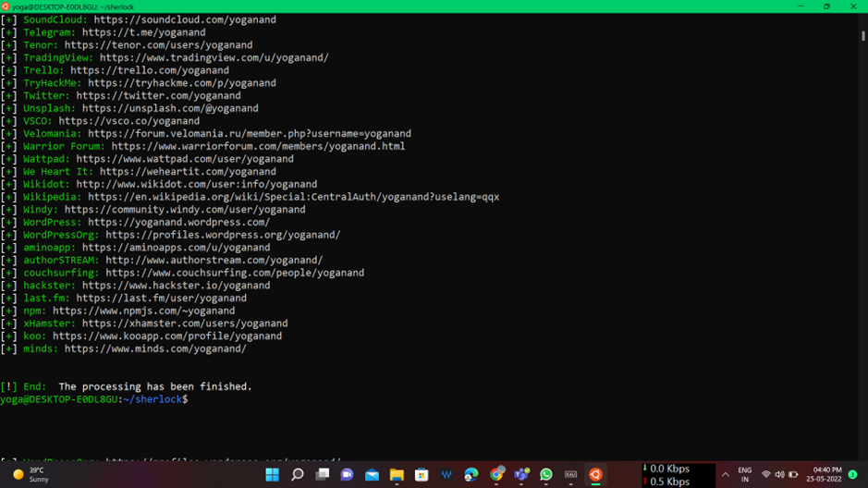Viewport: 868px width, 488px height.
Task: Click the aminoapps URL
Action: pyautogui.click(x=176, y=248)
